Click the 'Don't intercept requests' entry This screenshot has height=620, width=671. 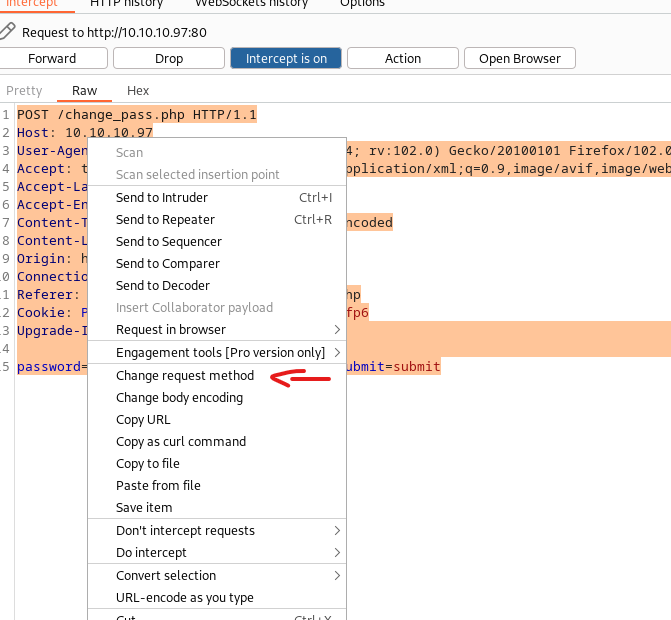point(217,531)
